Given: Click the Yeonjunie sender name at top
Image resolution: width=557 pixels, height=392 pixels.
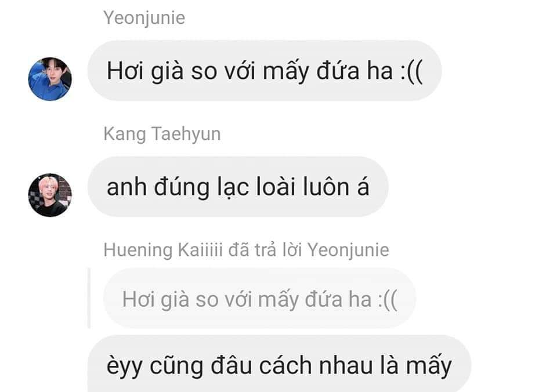Looking at the screenshot, I should click(144, 18).
